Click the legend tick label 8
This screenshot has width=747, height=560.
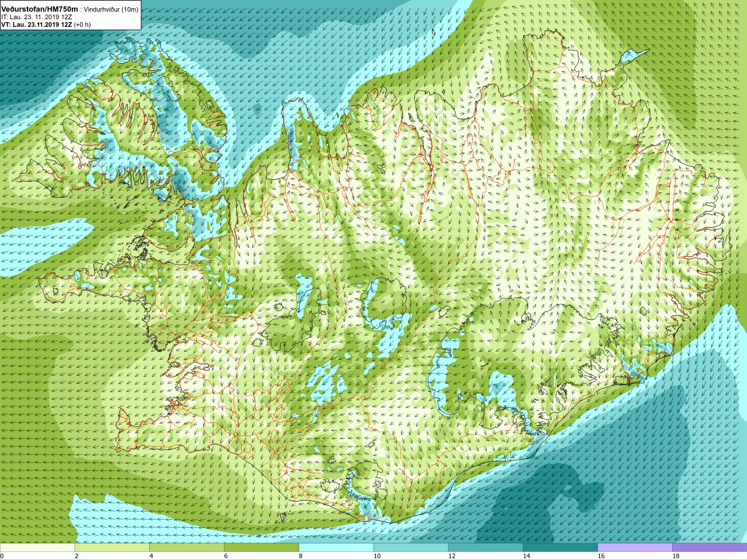tap(301, 556)
